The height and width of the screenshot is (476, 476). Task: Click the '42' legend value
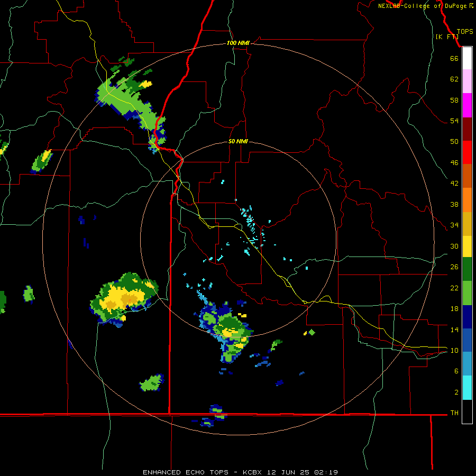coord(454,184)
